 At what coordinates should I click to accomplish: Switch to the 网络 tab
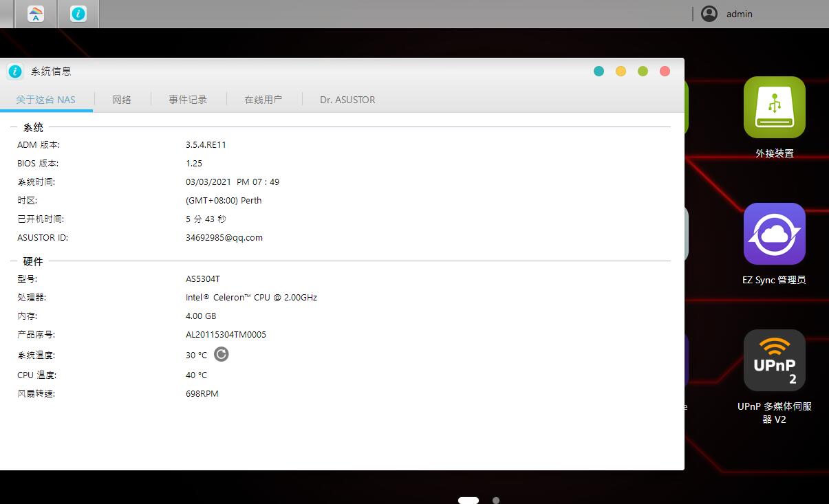click(122, 100)
